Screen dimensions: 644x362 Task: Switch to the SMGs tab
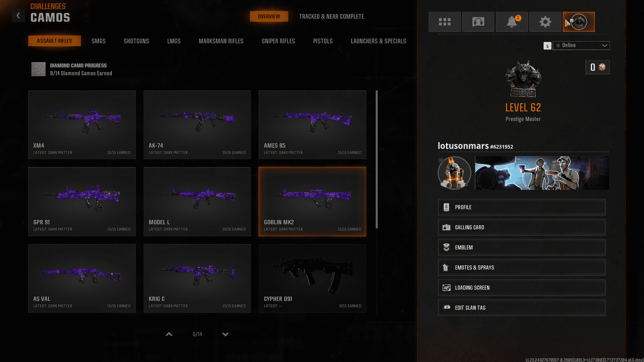98,41
